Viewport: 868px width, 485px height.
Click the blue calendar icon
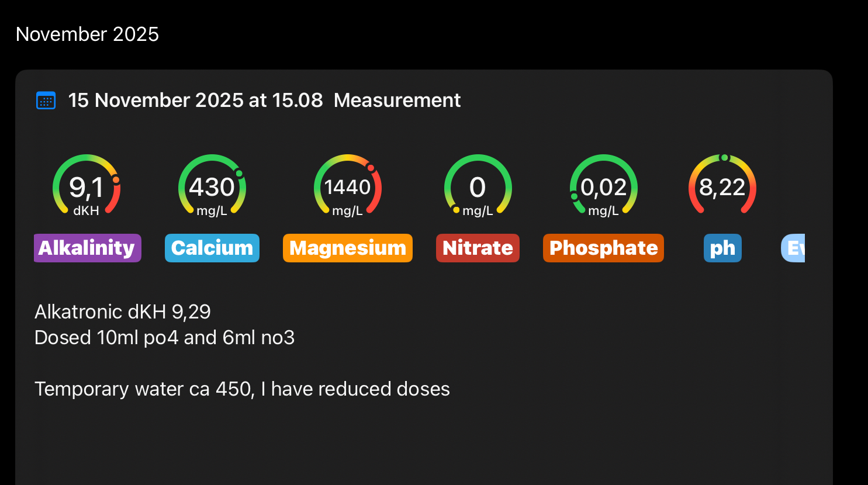(46, 101)
